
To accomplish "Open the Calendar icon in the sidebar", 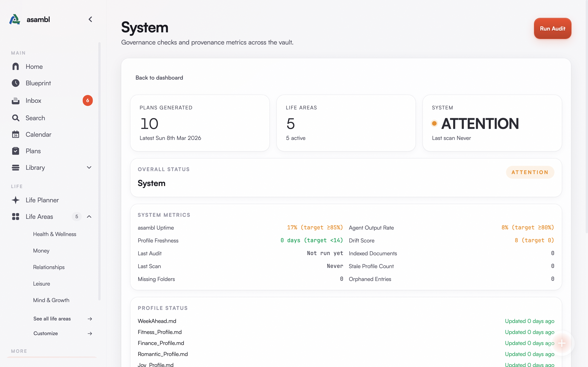I will coord(16,134).
